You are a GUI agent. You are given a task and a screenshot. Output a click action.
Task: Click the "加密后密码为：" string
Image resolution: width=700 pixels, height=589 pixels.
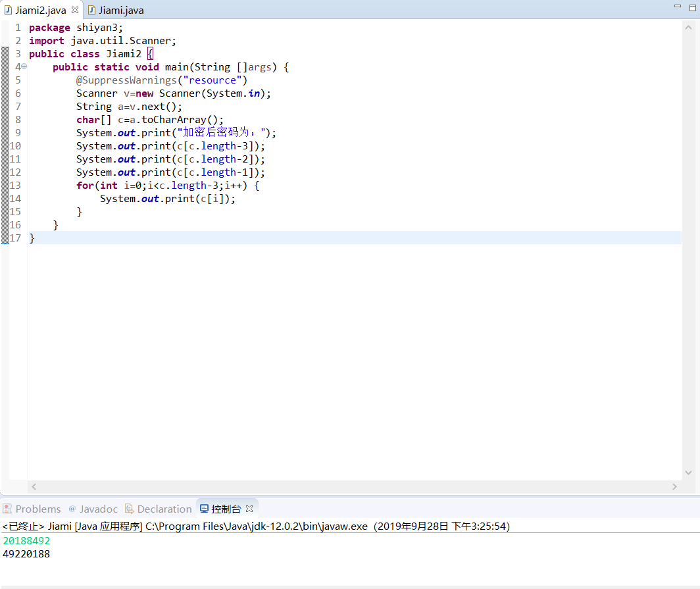(x=222, y=133)
